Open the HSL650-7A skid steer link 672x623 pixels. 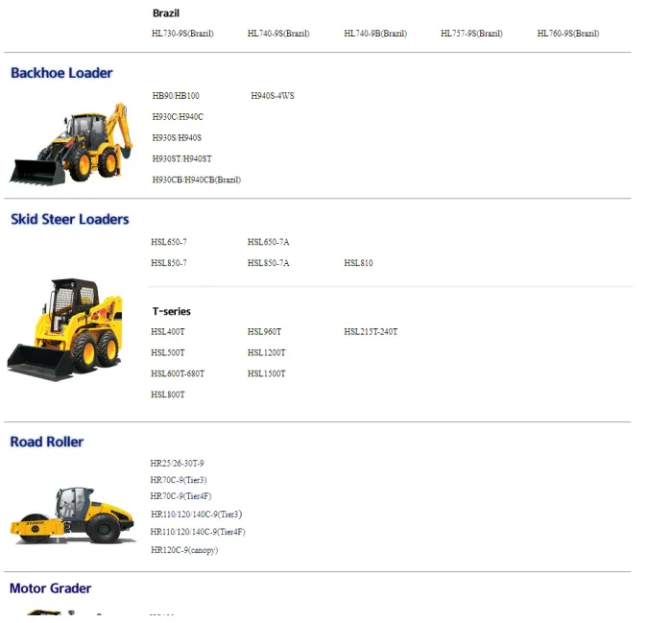click(x=268, y=242)
